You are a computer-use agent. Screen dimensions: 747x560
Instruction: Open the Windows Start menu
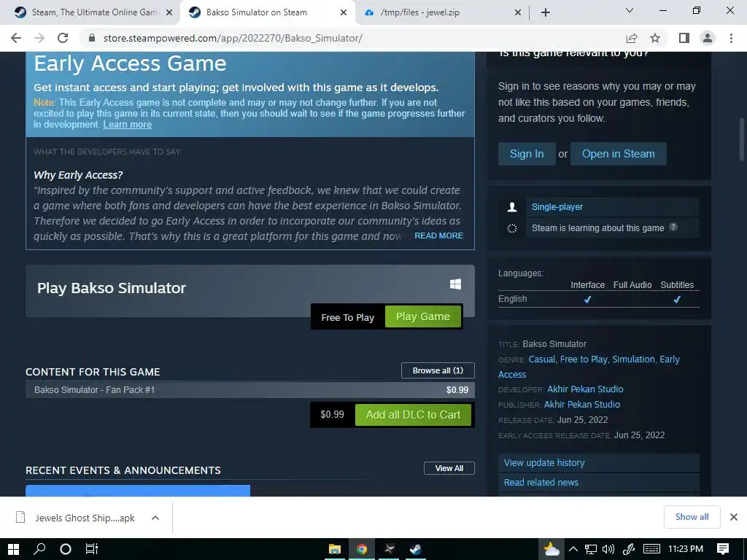point(13,549)
